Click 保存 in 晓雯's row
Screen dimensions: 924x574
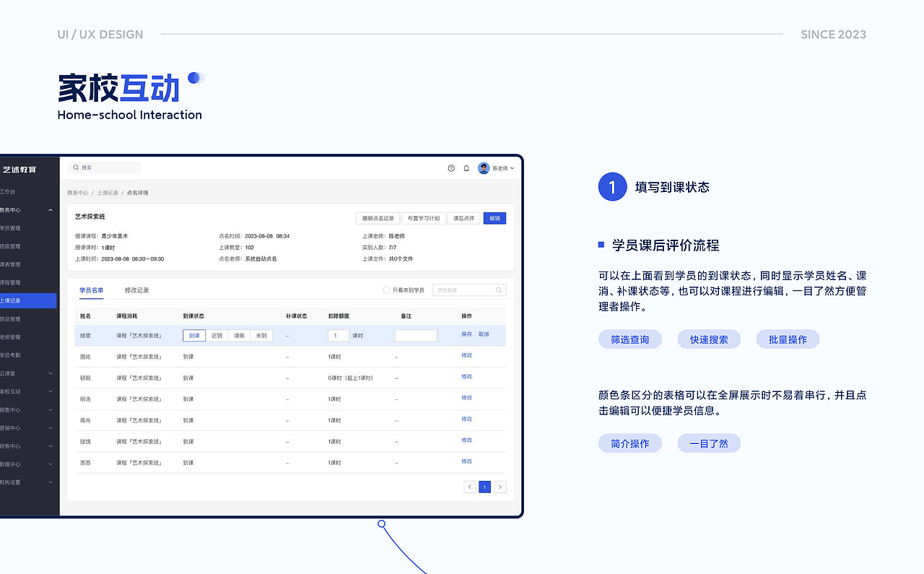pyautogui.click(x=466, y=334)
